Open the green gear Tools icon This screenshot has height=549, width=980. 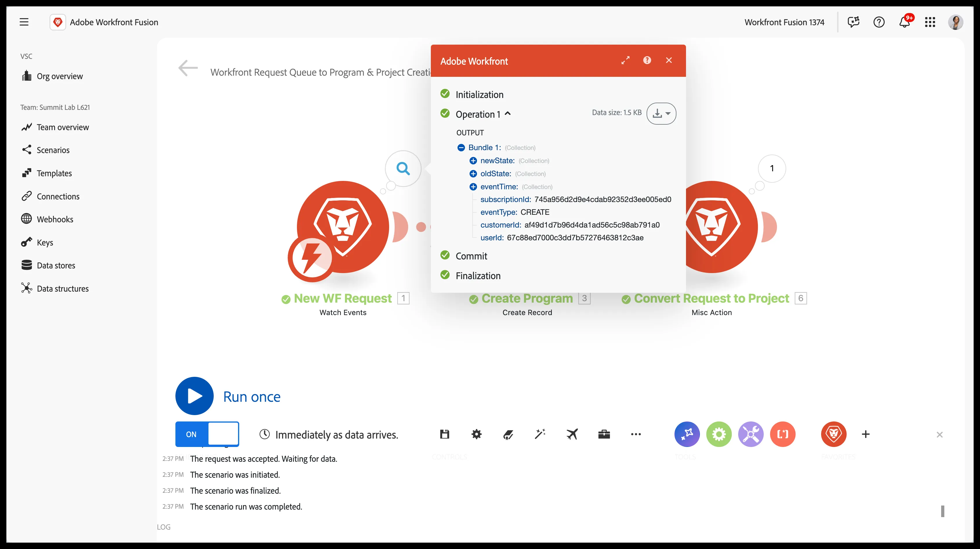click(719, 434)
